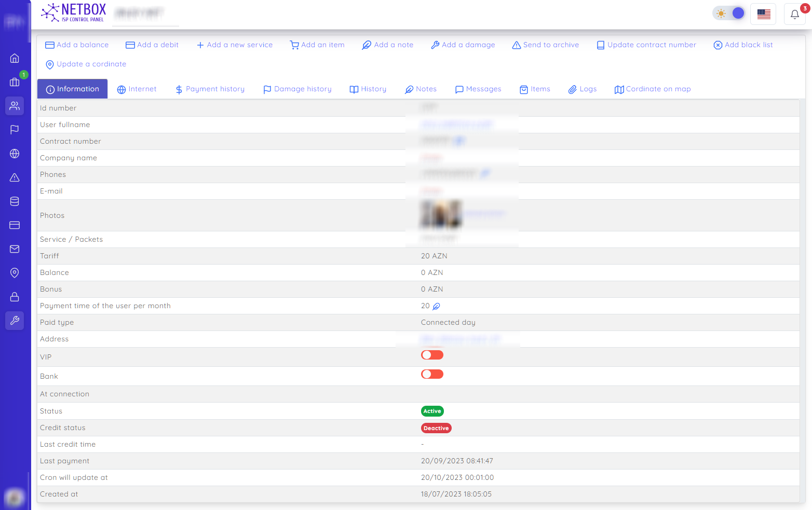
Task: Toggle the VIP switch
Action: pyautogui.click(x=432, y=355)
